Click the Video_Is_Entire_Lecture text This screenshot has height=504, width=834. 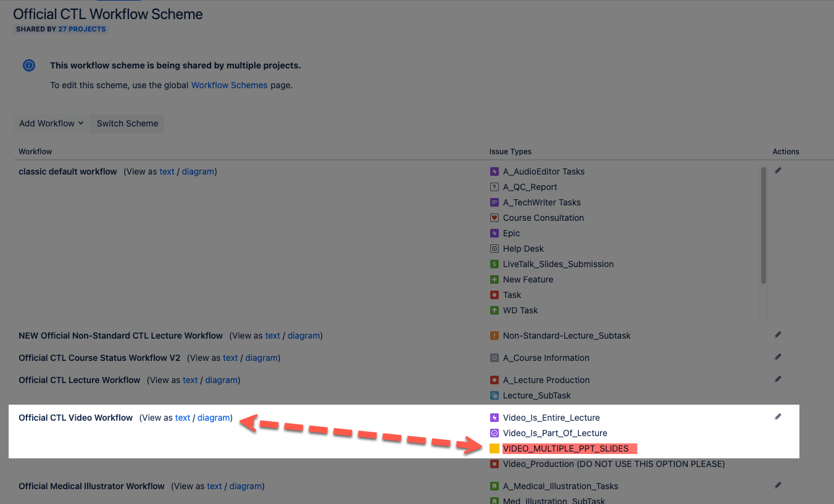point(551,418)
